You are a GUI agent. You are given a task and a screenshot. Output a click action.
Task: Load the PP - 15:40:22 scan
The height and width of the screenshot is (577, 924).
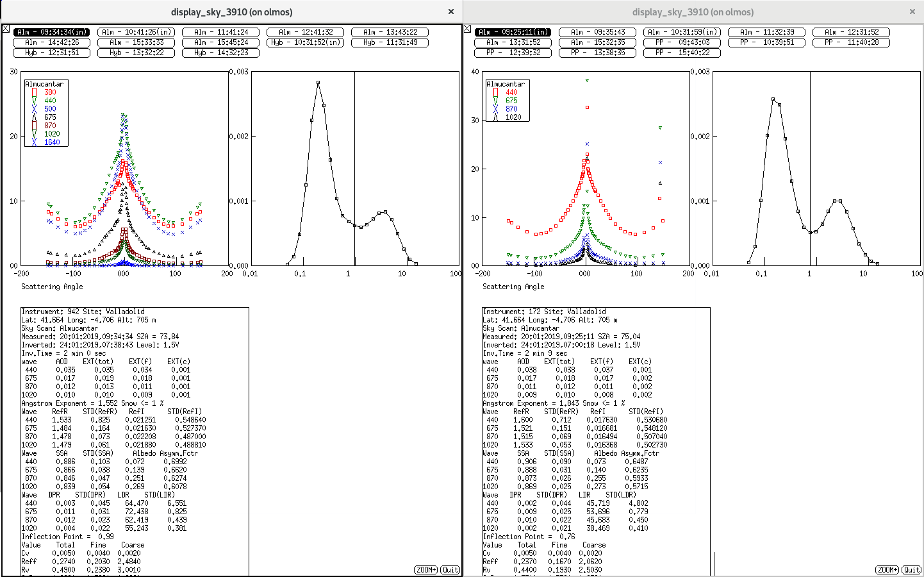point(682,53)
